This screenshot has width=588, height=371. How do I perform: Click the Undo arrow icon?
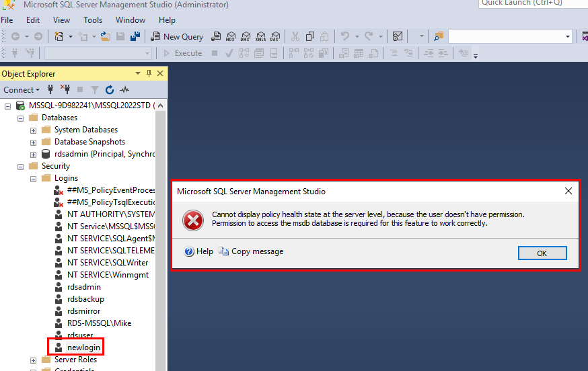[345, 36]
